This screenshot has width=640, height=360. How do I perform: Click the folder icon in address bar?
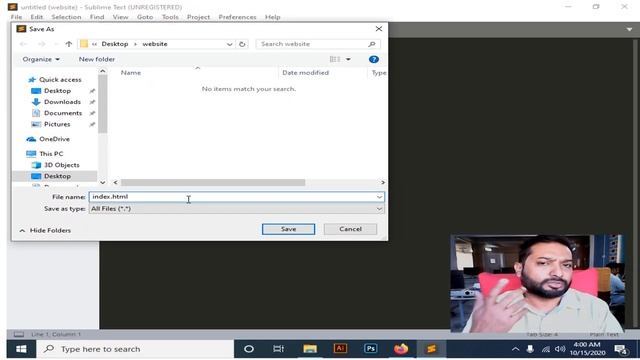[84, 44]
